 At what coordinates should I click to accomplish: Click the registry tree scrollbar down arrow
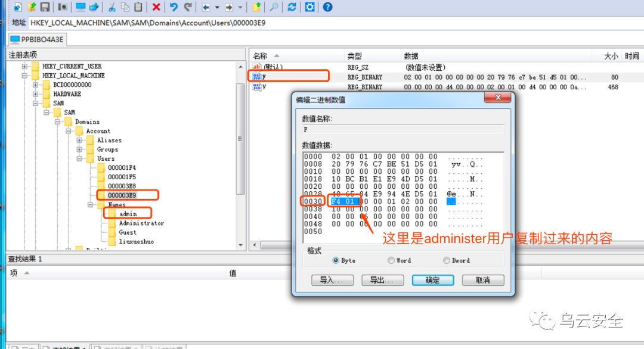coord(241,245)
